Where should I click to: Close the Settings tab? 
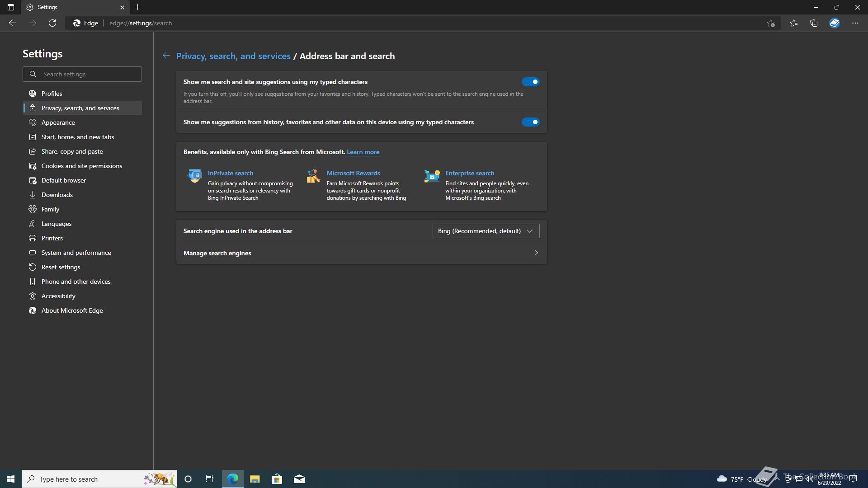point(122,7)
